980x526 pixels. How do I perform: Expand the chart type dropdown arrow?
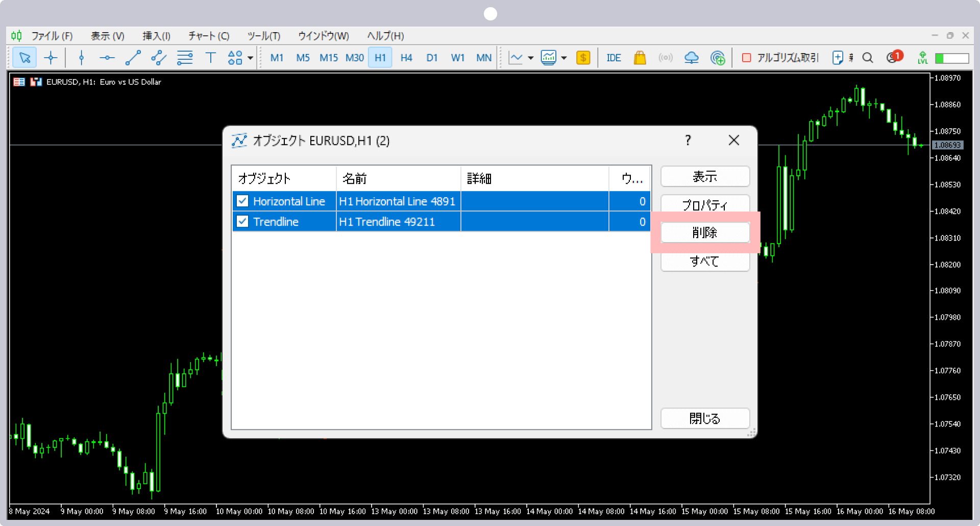point(531,58)
